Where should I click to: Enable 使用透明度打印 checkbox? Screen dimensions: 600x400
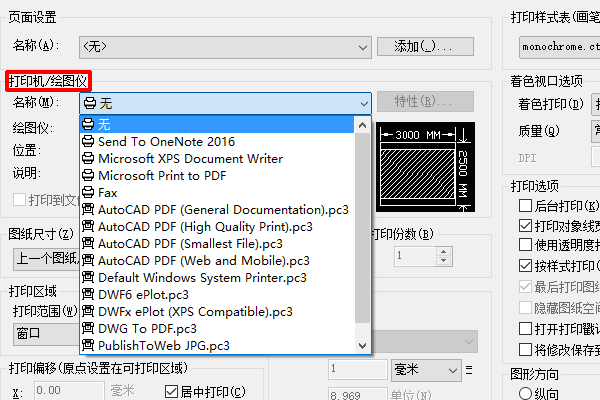click(525, 245)
